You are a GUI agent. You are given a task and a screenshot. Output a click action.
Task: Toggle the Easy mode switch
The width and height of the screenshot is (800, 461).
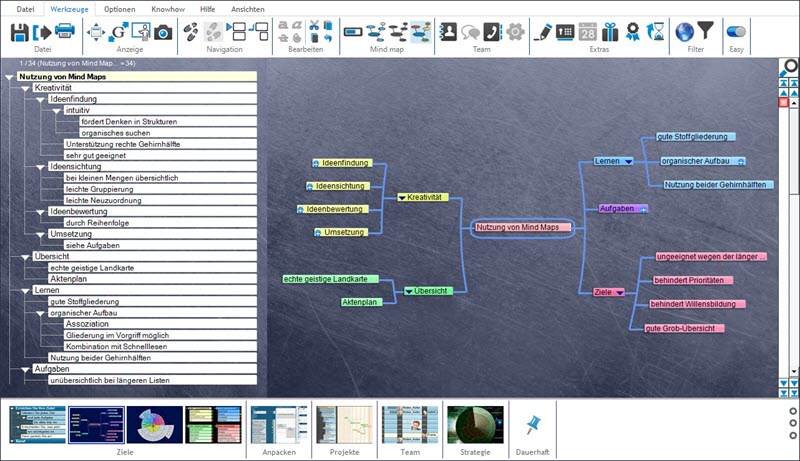pyautogui.click(x=736, y=32)
